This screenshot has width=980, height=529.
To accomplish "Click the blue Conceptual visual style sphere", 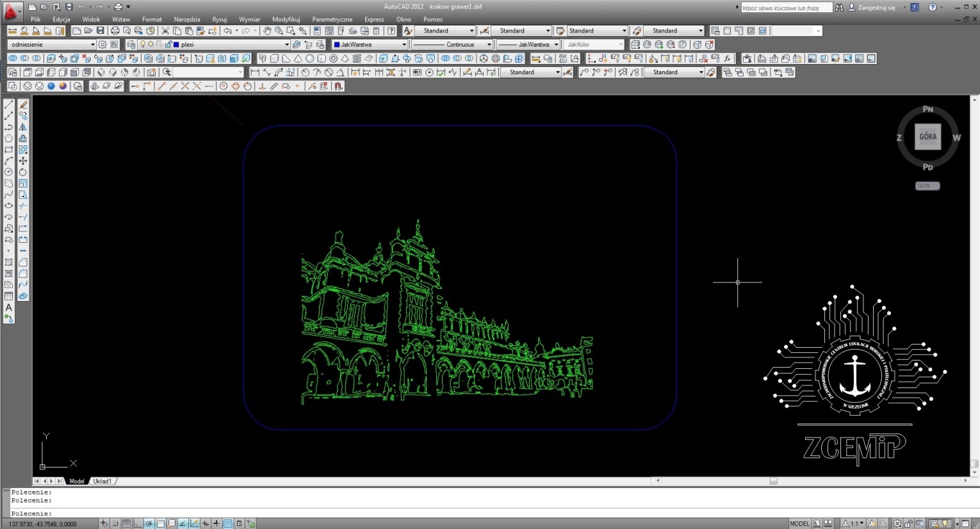I will [x=51, y=86].
